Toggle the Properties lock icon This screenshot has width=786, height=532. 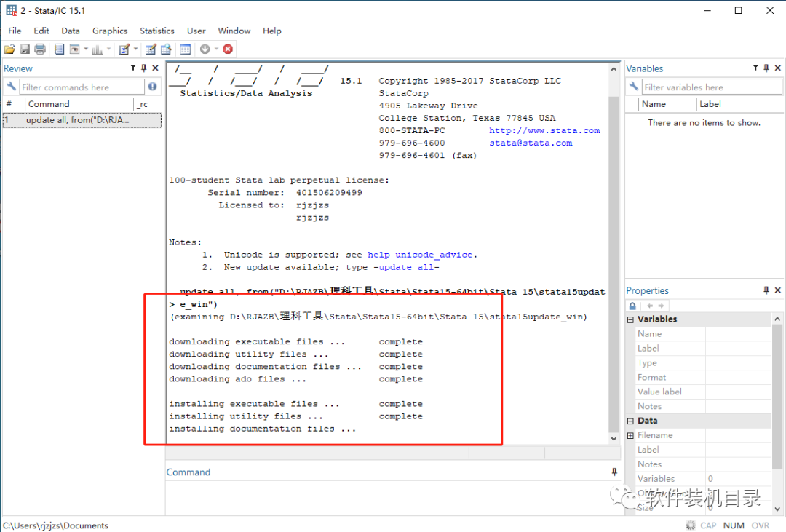click(x=632, y=306)
